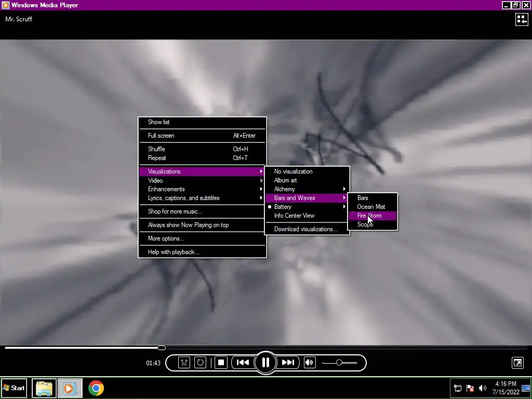Screen dimensions: 532x399
Task: Choose the Bars visualization
Action: point(373,198)
